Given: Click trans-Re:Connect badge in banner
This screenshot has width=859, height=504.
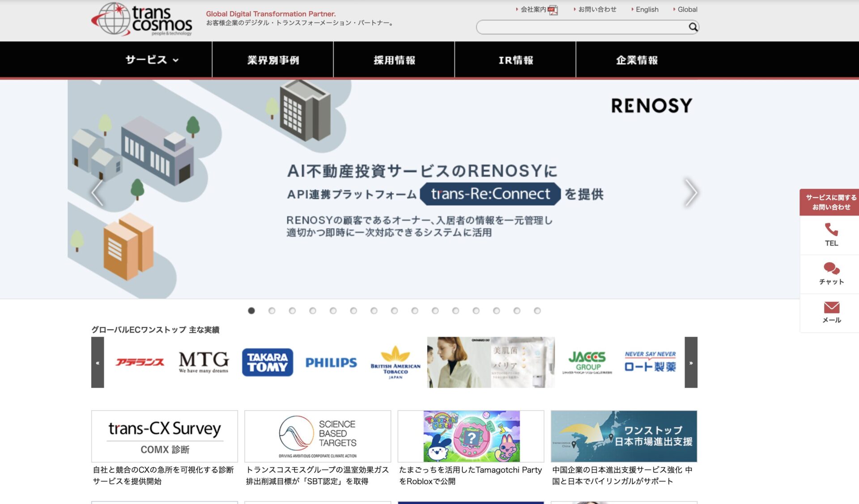Looking at the screenshot, I should [490, 194].
